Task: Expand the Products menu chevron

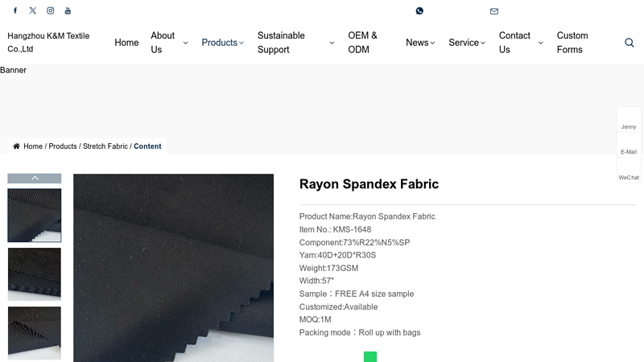Action: pos(242,43)
